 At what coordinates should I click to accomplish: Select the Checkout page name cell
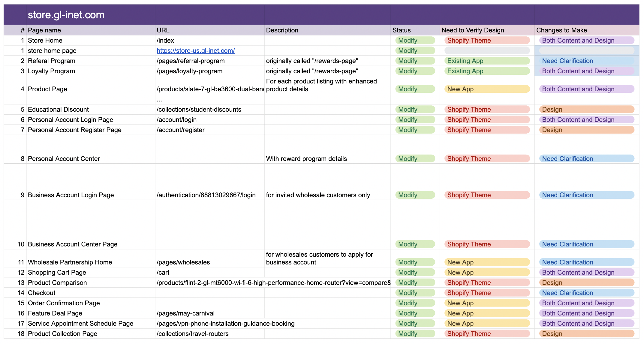91,293
